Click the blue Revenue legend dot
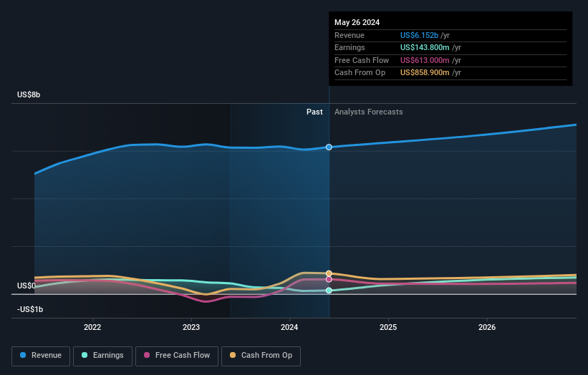 point(23,355)
